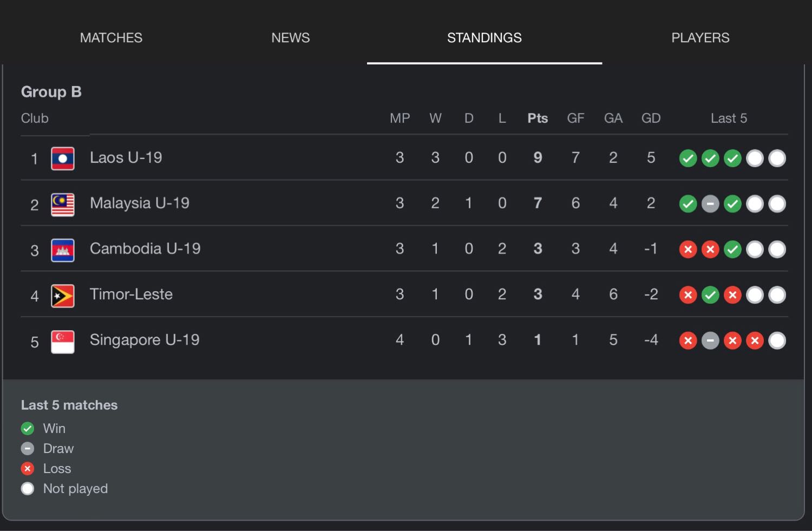Click the Win legend check icon

28,429
